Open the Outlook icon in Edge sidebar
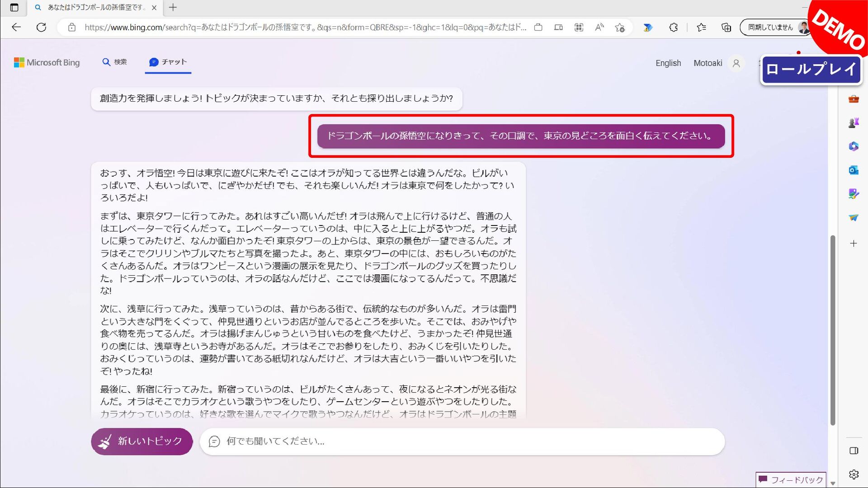This screenshot has height=488, width=868. click(x=853, y=170)
